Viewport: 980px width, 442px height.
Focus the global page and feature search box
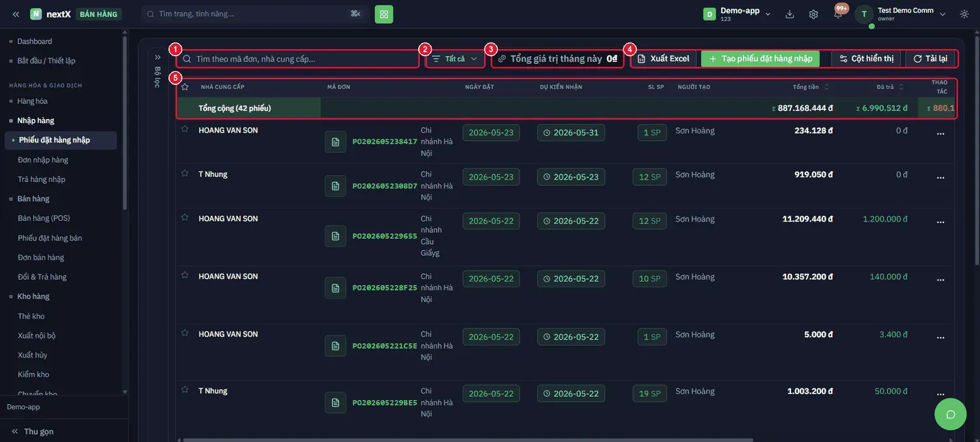[x=255, y=14]
